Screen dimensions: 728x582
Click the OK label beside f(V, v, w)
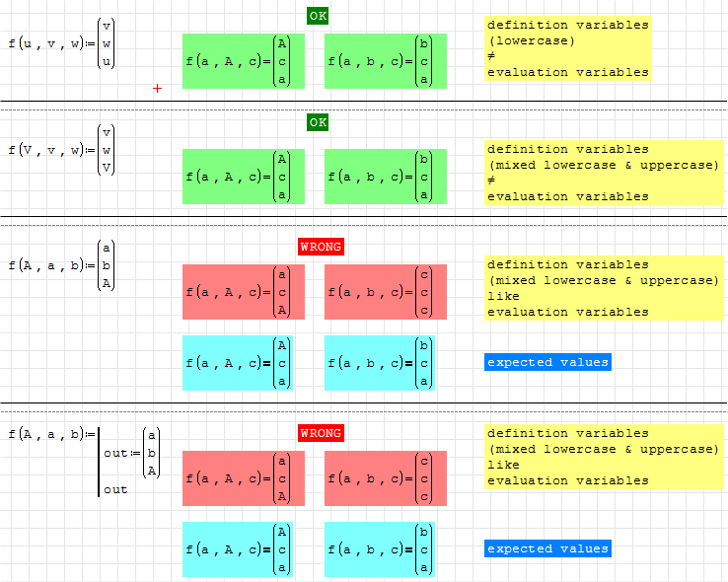coord(317,122)
